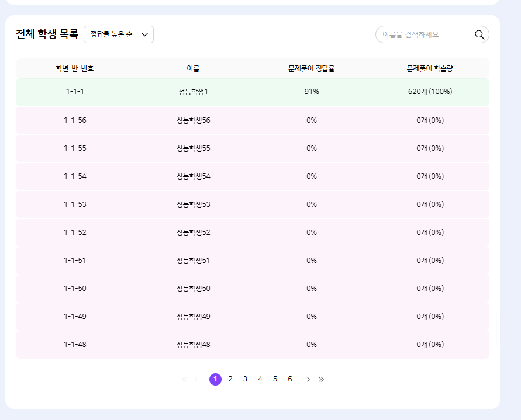Navigate to page 4
The height and width of the screenshot is (420, 521).
pos(260,379)
